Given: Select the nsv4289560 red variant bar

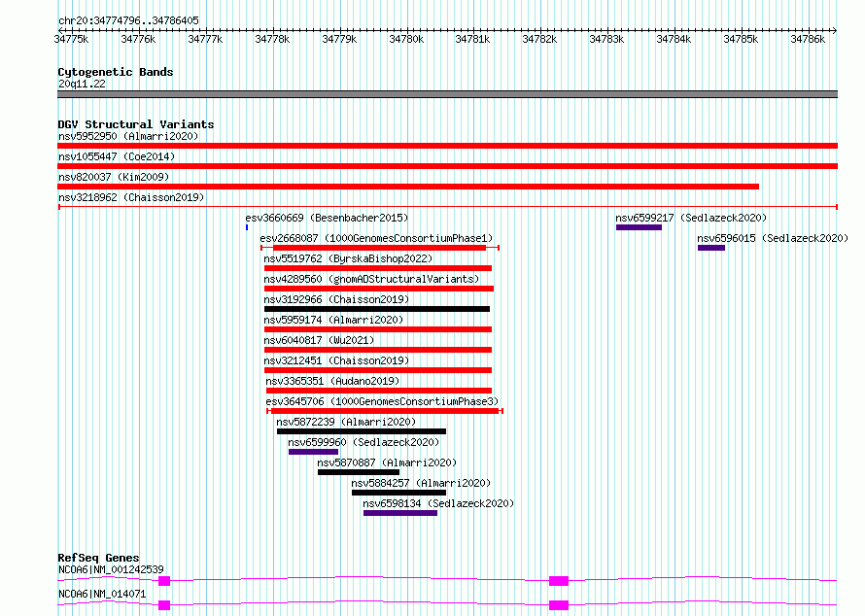Looking at the screenshot, I should [379, 289].
